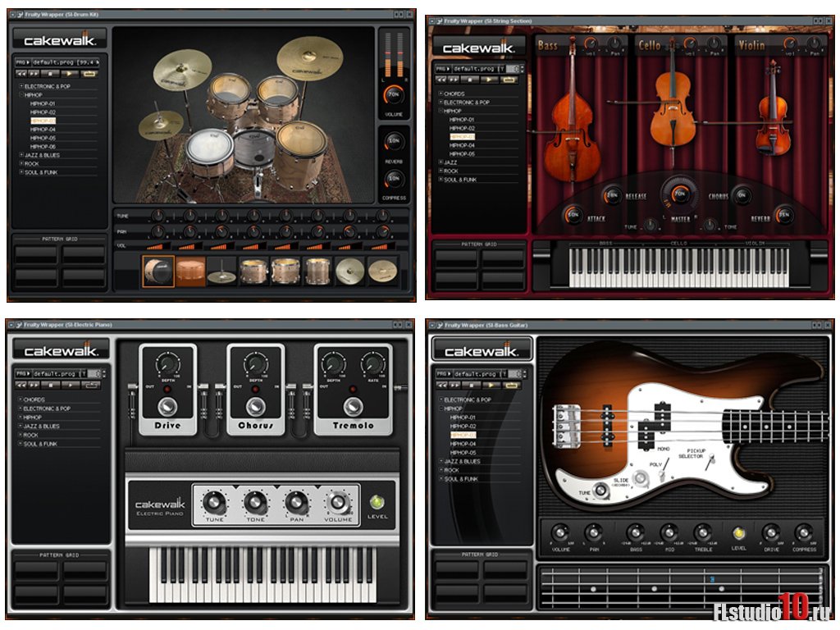The image size is (840, 630).
Task: Toggle the Drive pedal footswitch on Electric Piano
Action: [x=167, y=407]
